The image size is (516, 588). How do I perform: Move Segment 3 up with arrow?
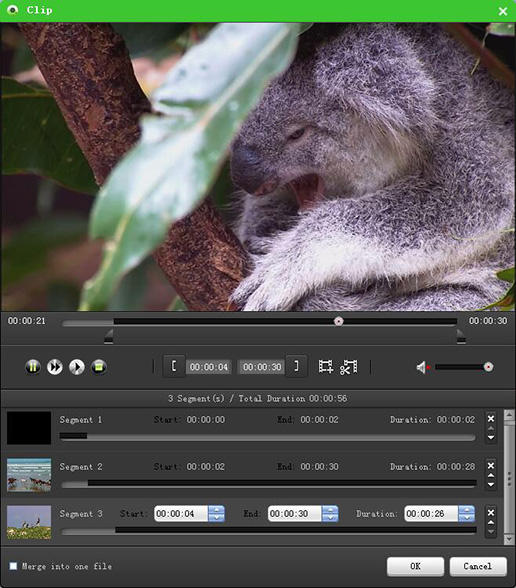[490, 522]
